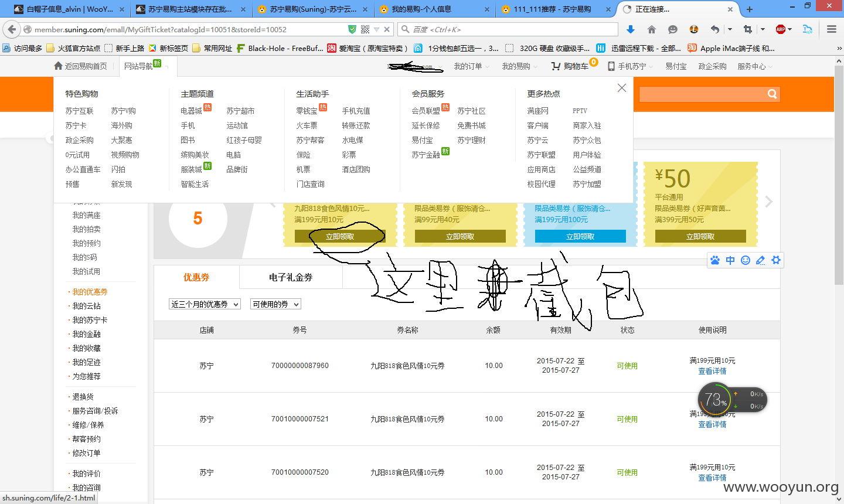
Task: Click the smiley emoji icon in floating toolbar
Action: (746, 260)
